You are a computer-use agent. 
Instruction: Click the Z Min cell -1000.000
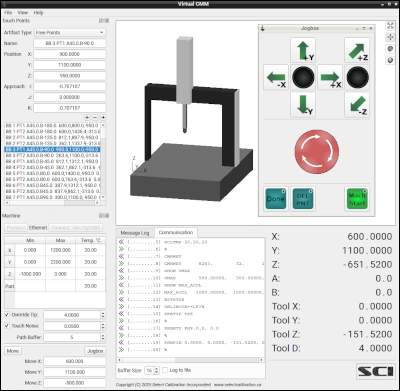[30, 274]
